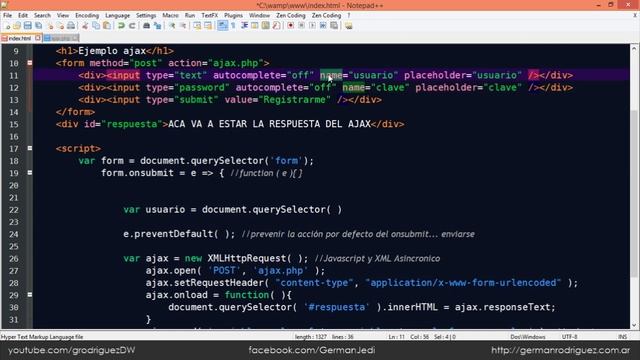Screen dimensions: 640x360
Task: Click the Close All toolbar icon
Action: [60, 26]
